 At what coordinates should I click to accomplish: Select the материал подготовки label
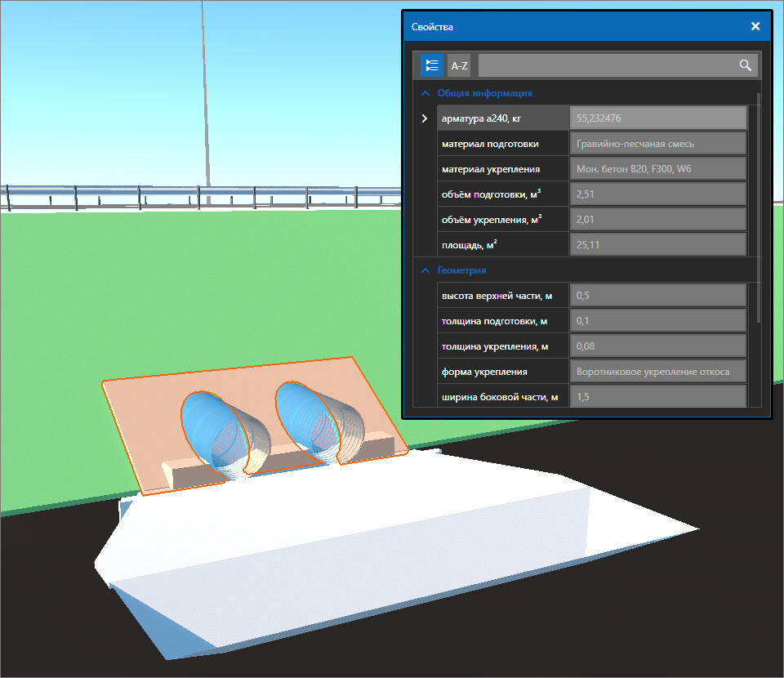(x=490, y=144)
